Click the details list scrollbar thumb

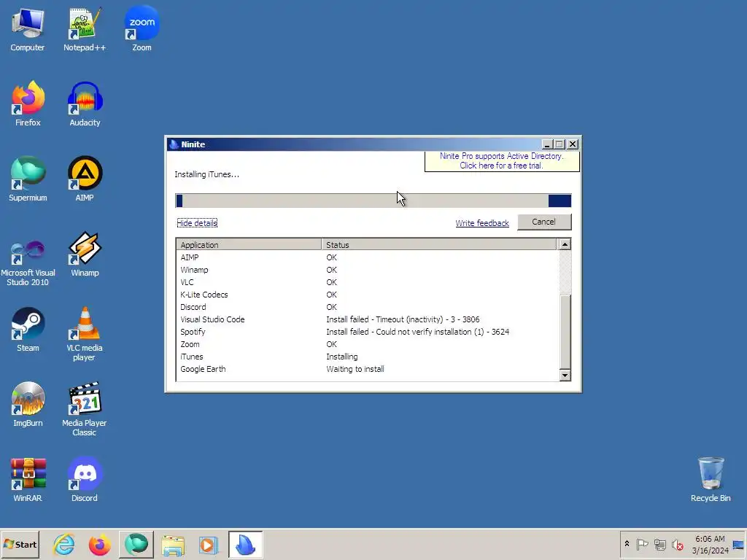[x=565, y=332]
